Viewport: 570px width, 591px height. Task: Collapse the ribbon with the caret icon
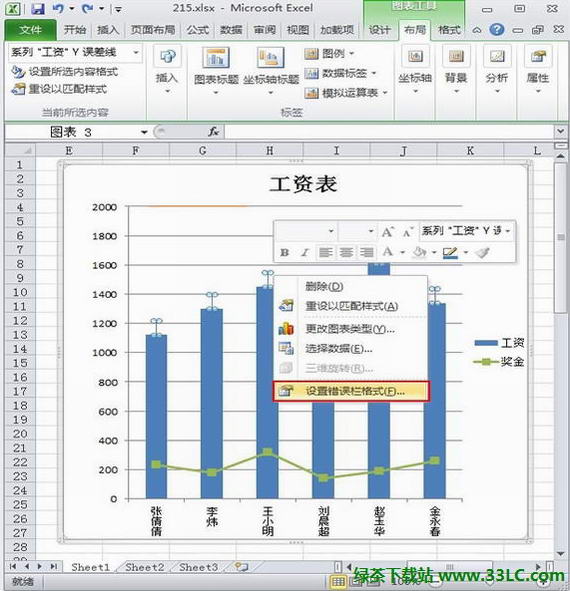[x=477, y=30]
